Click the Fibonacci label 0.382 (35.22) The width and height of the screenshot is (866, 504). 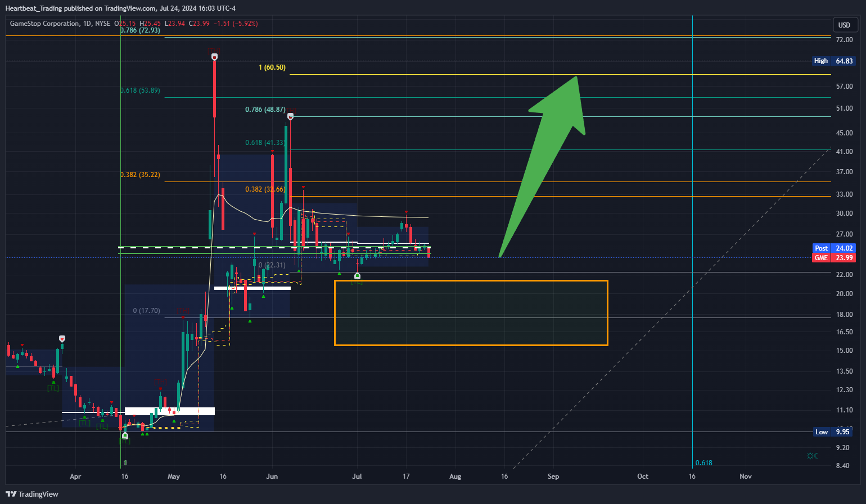click(141, 175)
